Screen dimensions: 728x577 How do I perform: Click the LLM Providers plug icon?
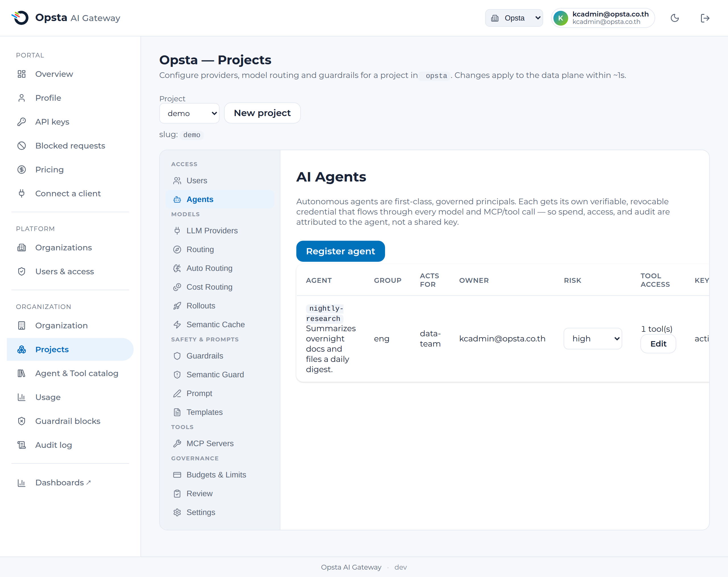(x=177, y=231)
